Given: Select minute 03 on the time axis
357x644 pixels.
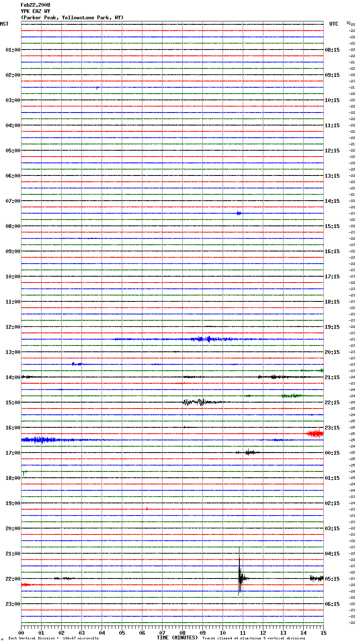Looking at the screenshot, I should [x=81, y=633].
